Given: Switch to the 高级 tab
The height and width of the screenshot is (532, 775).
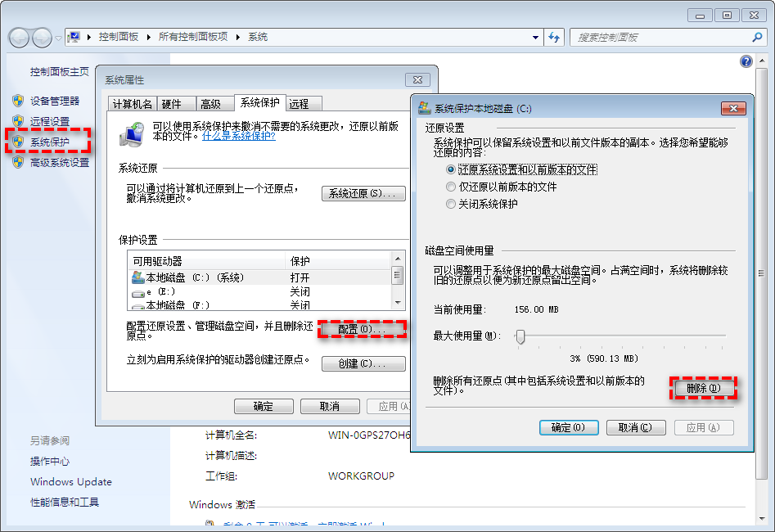Looking at the screenshot, I should pyautogui.click(x=215, y=104).
